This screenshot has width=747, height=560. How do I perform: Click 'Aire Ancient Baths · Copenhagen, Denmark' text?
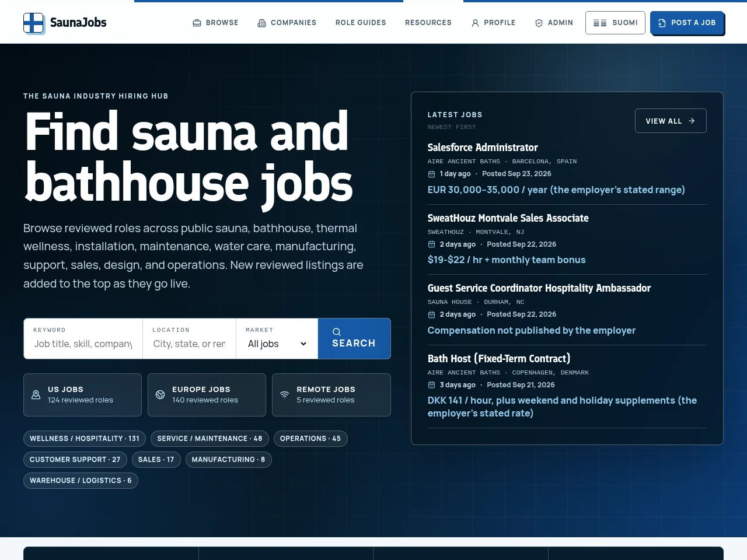click(x=508, y=373)
